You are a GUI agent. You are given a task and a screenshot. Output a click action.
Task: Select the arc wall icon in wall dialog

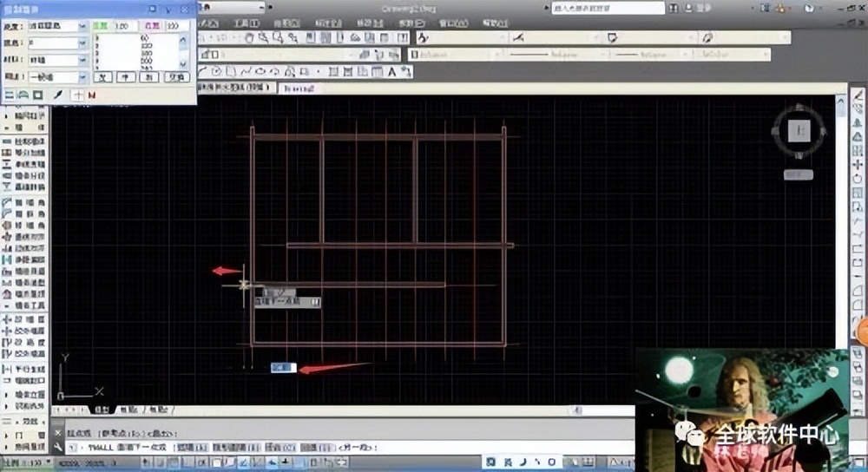point(23,94)
